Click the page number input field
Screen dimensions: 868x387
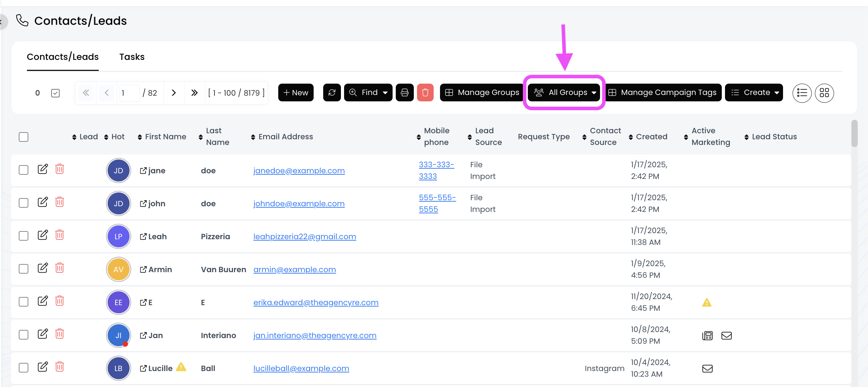(x=129, y=93)
